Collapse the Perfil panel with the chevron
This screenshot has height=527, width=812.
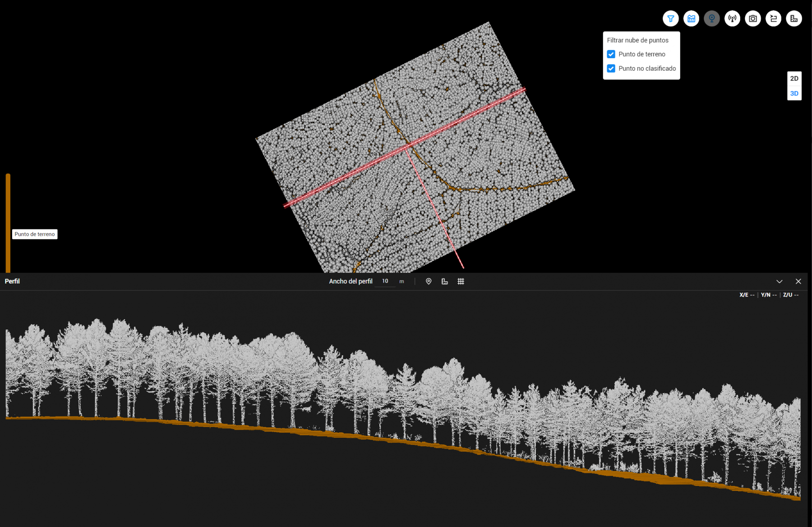click(x=779, y=281)
